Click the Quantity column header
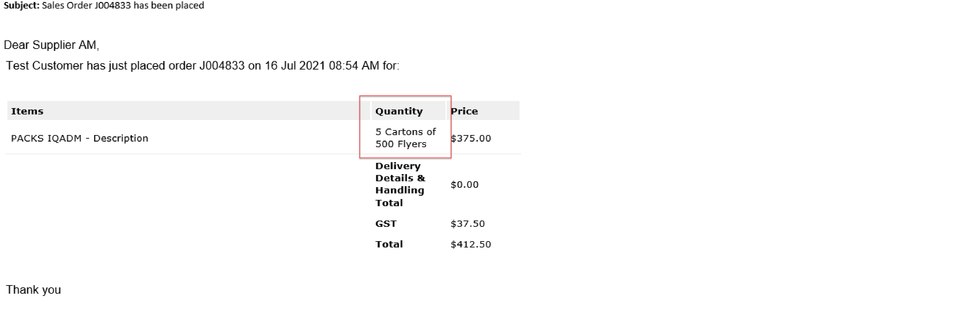The width and height of the screenshot is (980, 317). click(399, 111)
